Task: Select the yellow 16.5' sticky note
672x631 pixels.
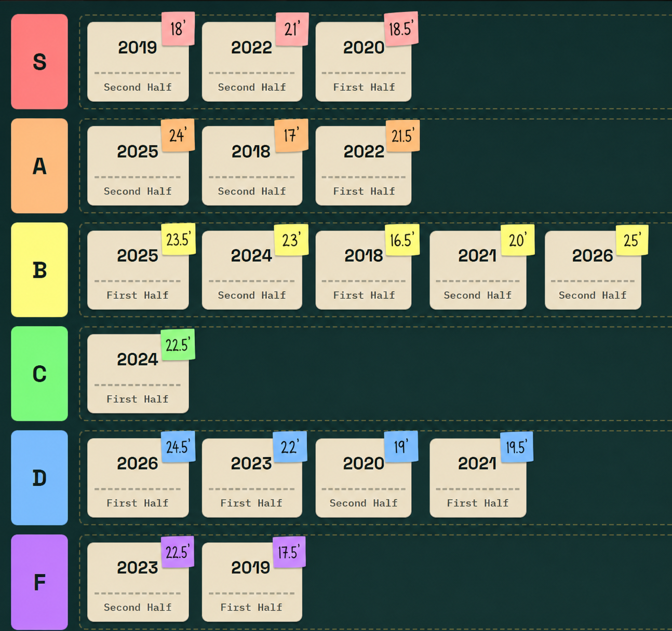Action: (402, 240)
